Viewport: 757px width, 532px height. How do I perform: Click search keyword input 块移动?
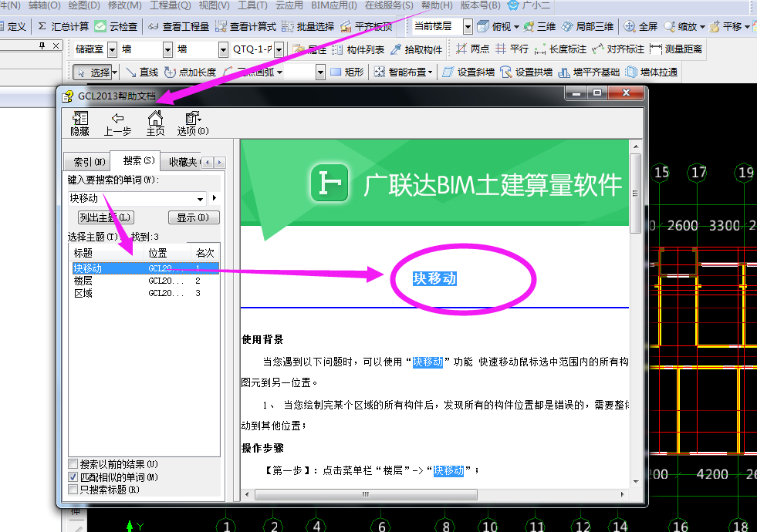coord(132,199)
